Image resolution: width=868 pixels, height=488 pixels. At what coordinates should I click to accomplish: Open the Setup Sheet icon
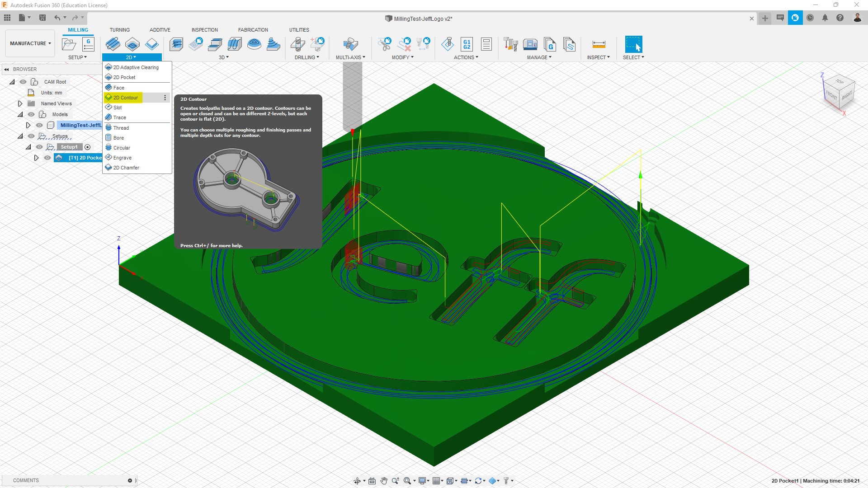(x=486, y=44)
